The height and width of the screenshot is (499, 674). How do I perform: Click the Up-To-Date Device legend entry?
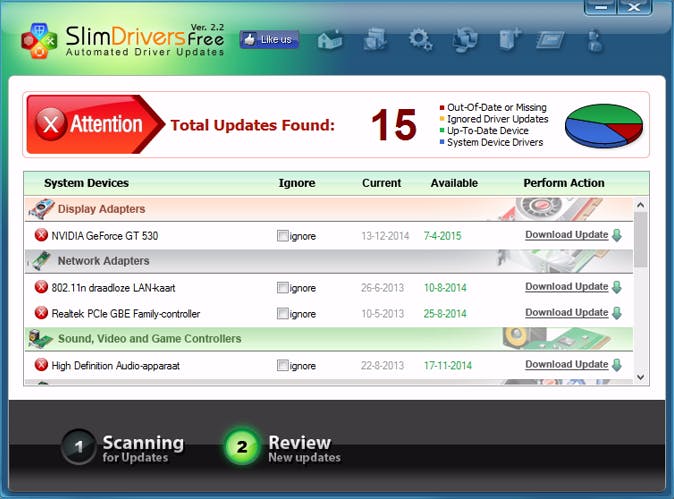(x=484, y=131)
